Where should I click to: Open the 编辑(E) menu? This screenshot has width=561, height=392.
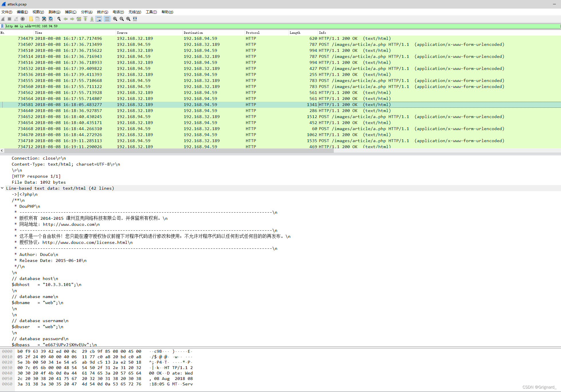click(22, 12)
